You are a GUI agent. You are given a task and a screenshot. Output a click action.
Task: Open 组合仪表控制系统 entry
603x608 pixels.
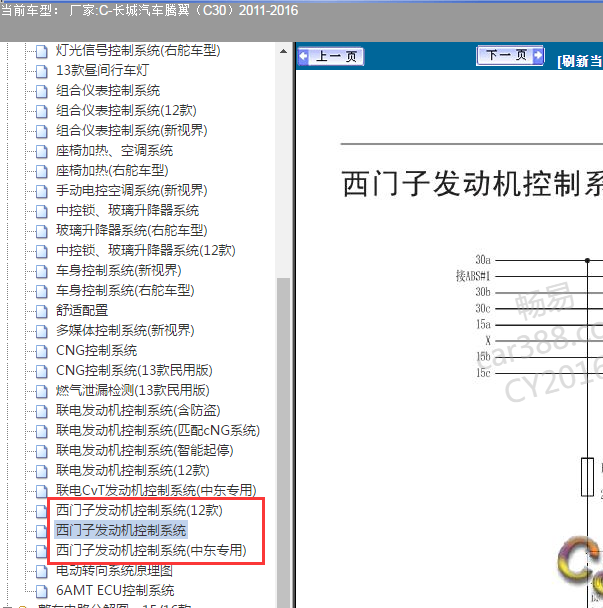click(x=108, y=91)
